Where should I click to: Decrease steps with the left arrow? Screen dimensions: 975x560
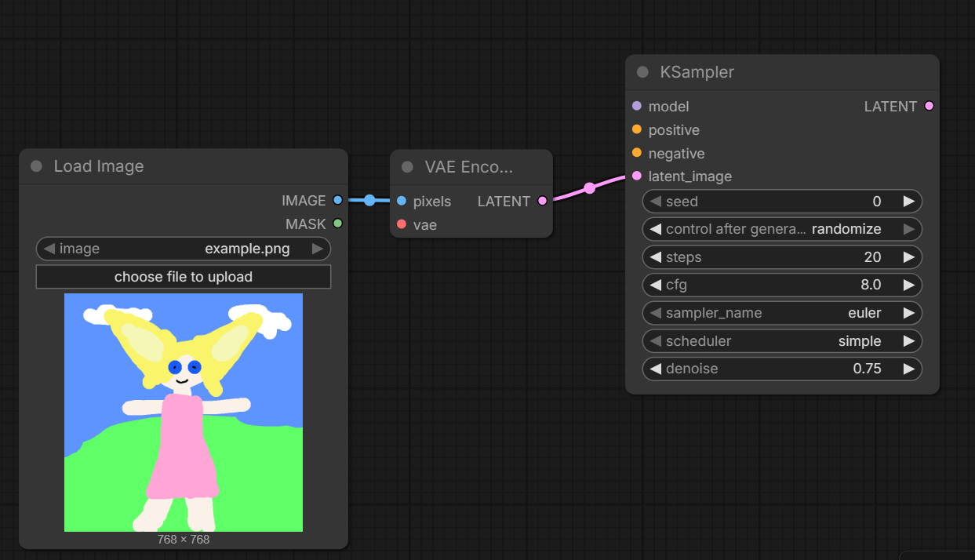[x=655, y=257]
